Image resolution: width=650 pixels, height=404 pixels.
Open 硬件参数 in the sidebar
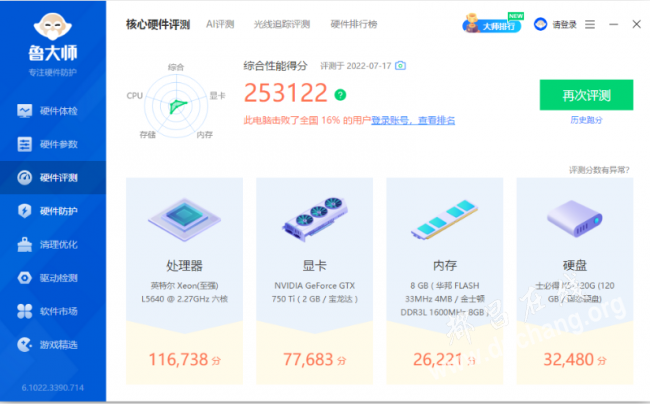[53, 144]
